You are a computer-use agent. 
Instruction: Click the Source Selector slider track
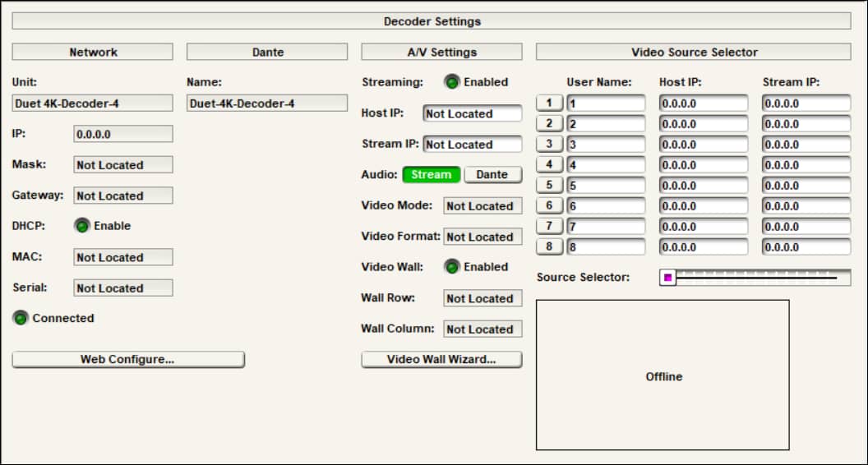point(755,278)
